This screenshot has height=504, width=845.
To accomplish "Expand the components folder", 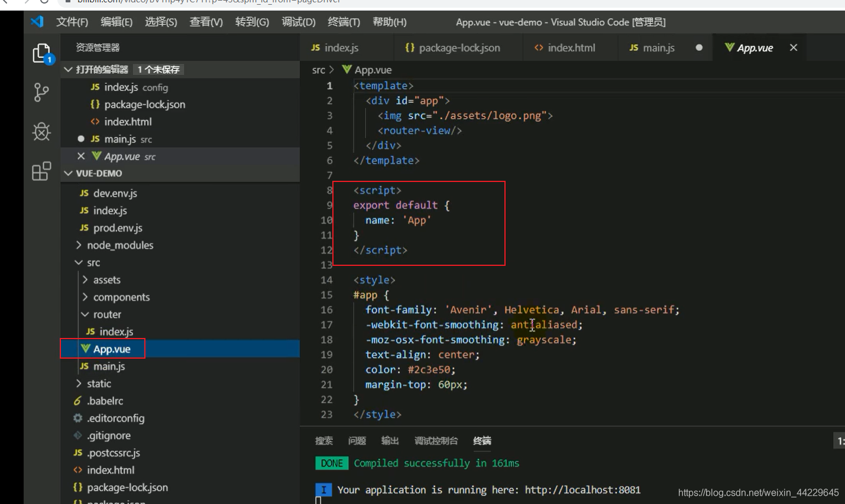I will (85, 297).
